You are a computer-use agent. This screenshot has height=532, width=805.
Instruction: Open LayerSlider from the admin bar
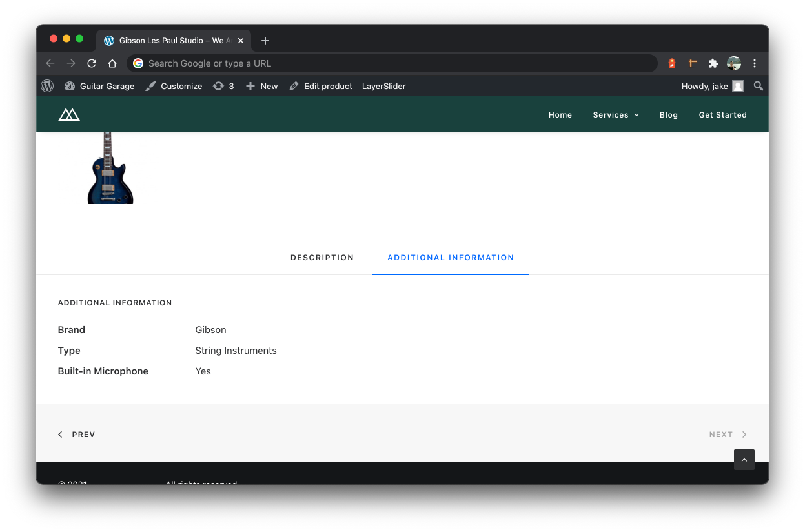click(x=383, y=85)
